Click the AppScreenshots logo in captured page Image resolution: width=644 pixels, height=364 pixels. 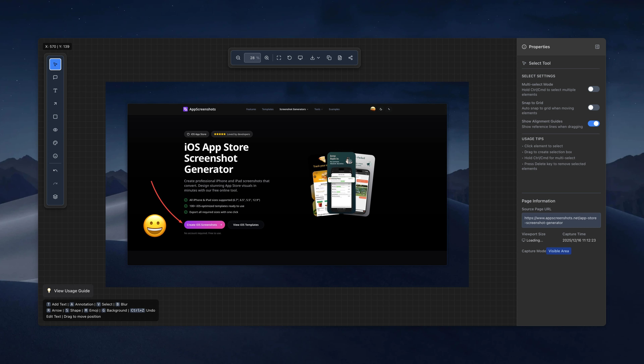pyautogui.click(x=200, y=109)
